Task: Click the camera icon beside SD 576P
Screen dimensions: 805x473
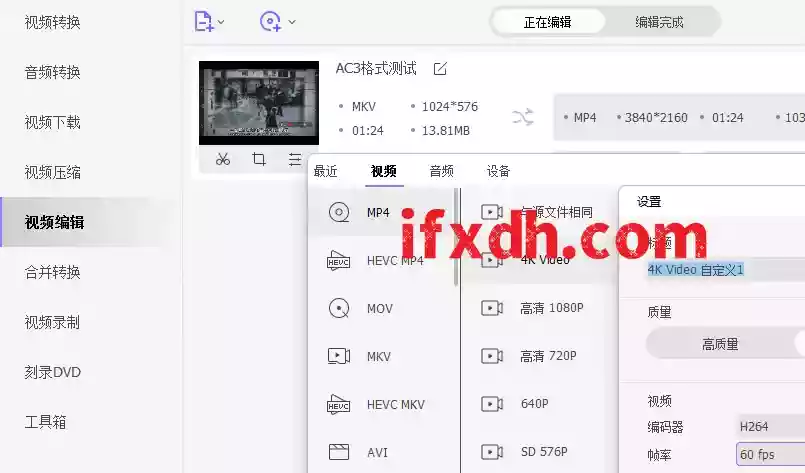Action: click(492, 452)
